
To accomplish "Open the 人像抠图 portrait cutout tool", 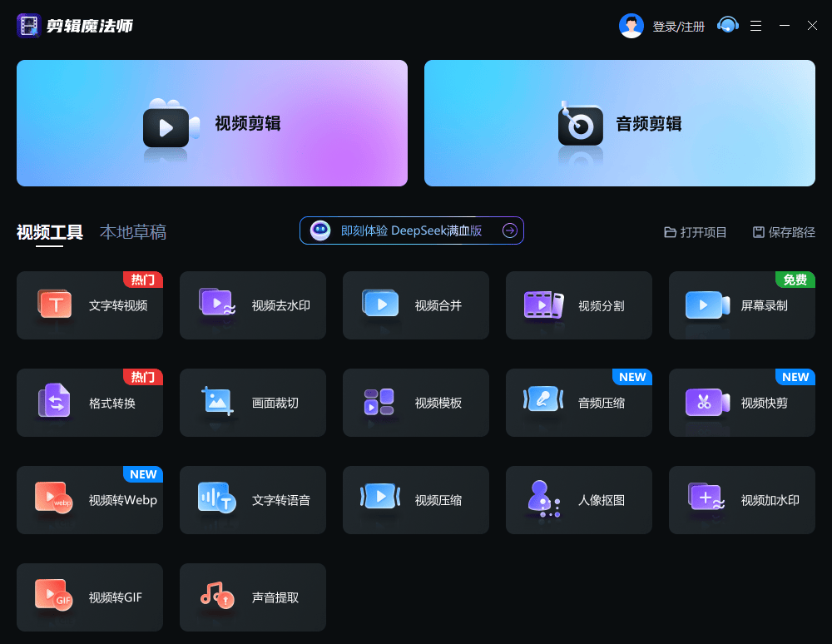I will 579,500.
